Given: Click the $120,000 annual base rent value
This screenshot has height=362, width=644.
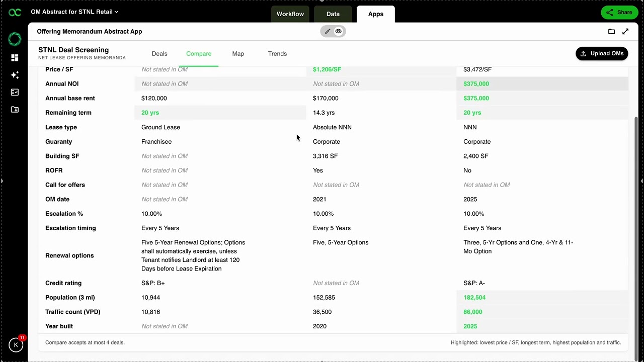Looking at the screenshot, I should pyautogui.click(x=154, y=99).
